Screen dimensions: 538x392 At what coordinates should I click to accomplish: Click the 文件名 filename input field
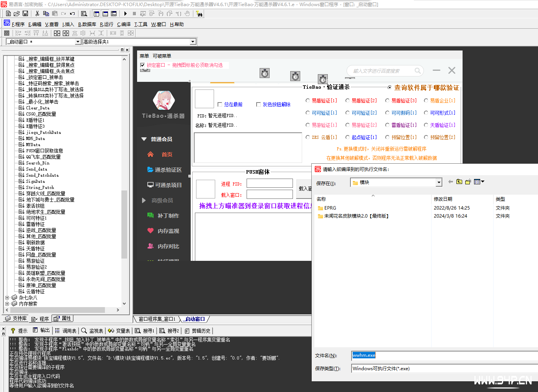click(445, 356)
